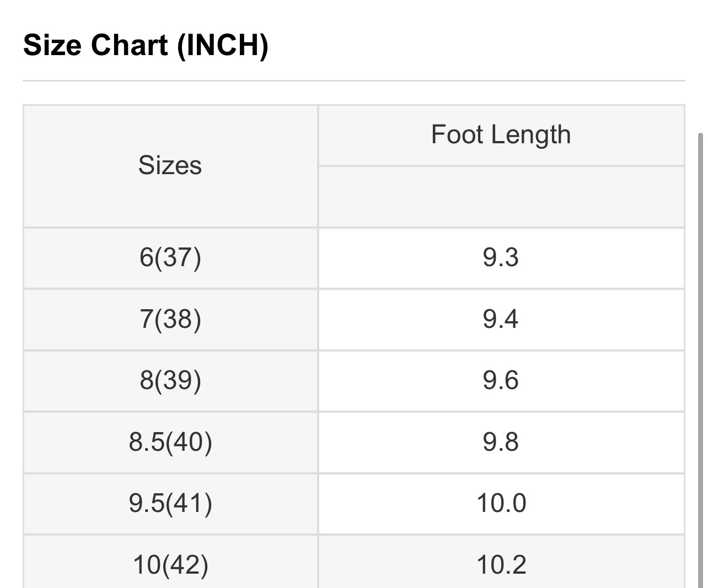Click the "Foot Length" column header
708x588 pixels.
[x=501, y=135]
